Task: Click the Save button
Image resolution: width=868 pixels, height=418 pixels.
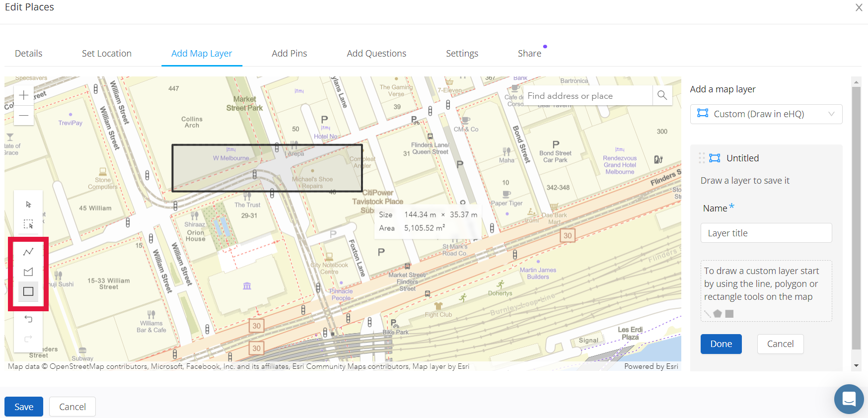Action: pos(24,407)
